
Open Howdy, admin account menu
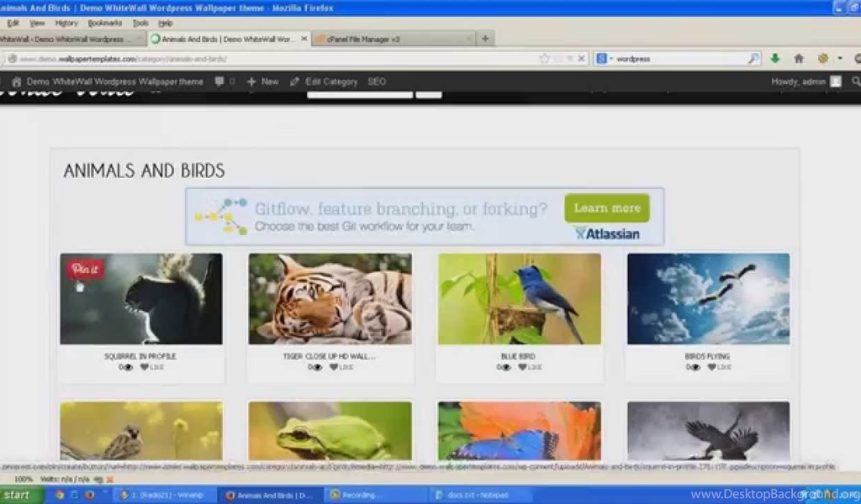pos(806,81)
